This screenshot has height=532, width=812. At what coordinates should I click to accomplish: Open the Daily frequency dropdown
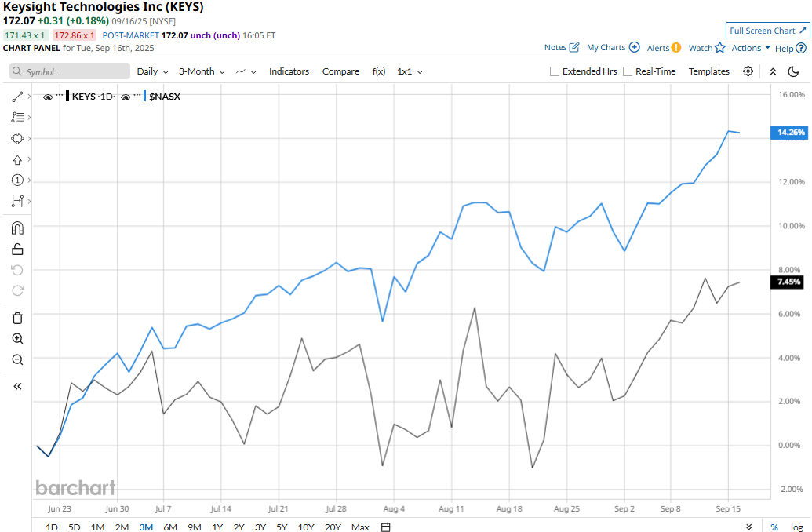click(x=152, y=71)
